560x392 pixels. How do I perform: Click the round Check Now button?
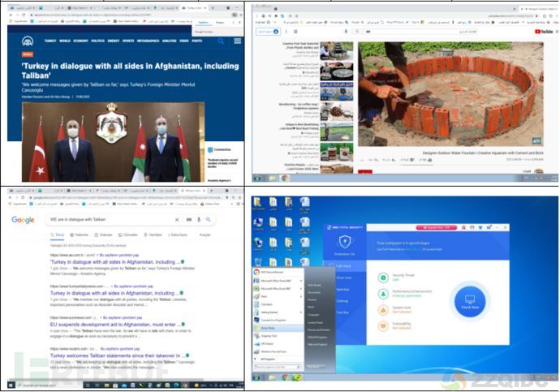coord(470,302)
